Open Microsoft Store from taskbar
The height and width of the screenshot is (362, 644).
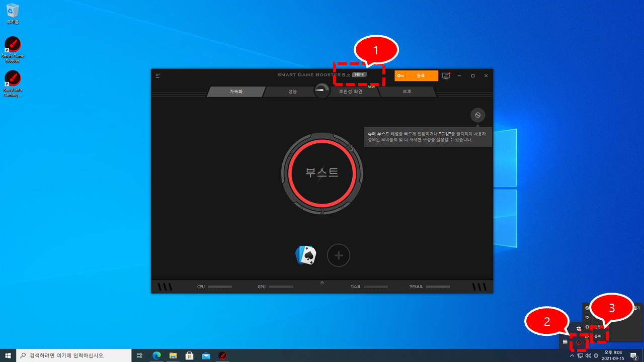pos(190,355)
